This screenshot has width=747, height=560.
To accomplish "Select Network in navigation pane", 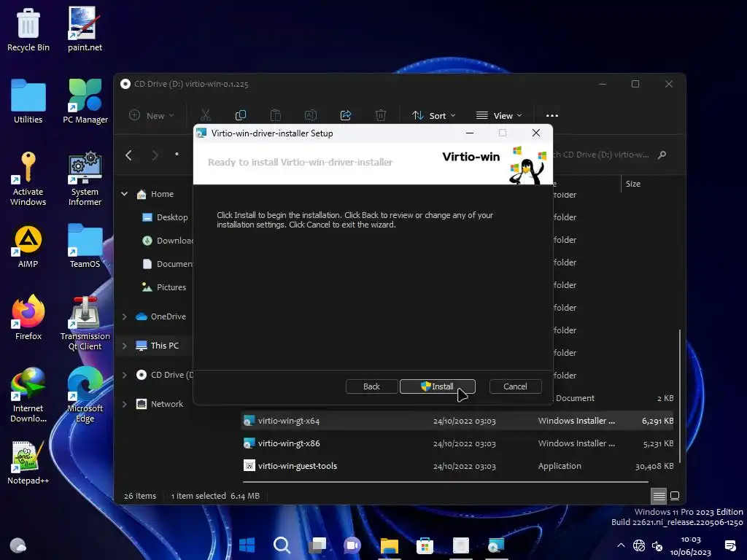I will pyautogui.click(x=160, y=404).
